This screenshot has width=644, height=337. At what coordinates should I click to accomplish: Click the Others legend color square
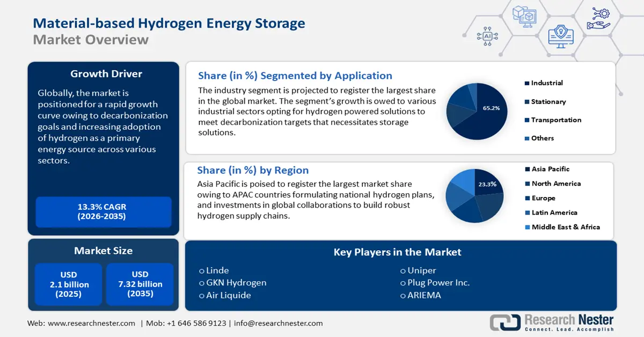pyautogui.click(x=526, y=138)
